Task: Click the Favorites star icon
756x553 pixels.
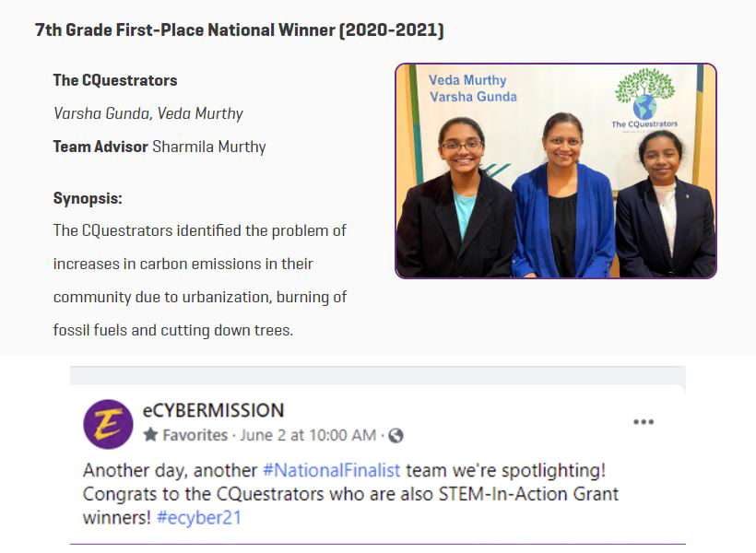Action: (150, 434)
